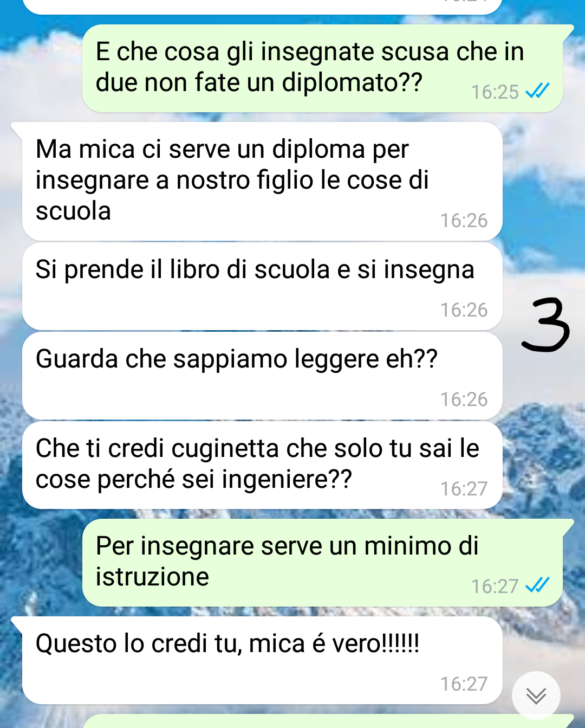
Task: Click the 16:27 timestamp under 'vero!!!!!!'
Action: [464, 684]
